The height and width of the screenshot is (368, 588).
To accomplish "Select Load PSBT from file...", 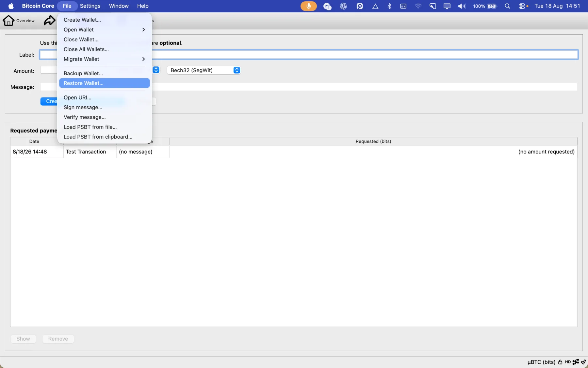I will click(105, 127).
